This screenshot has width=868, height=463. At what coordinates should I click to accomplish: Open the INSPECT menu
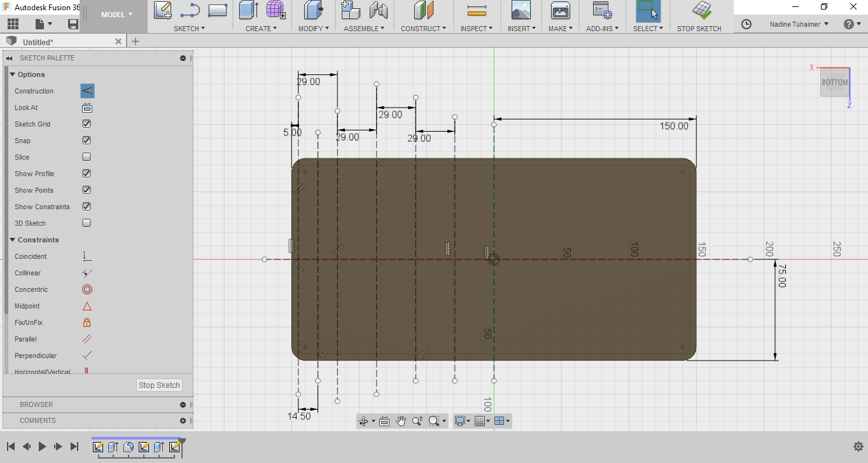[x=477, y=29]
